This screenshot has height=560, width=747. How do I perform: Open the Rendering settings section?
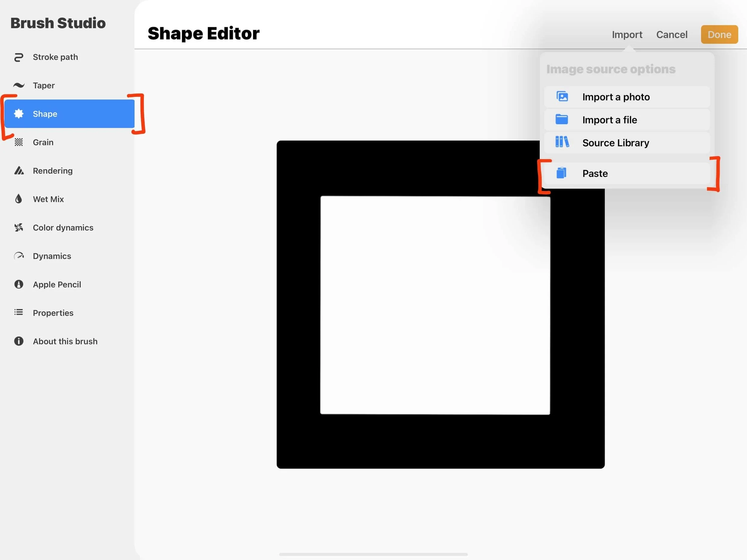click(x=53, y=171)
